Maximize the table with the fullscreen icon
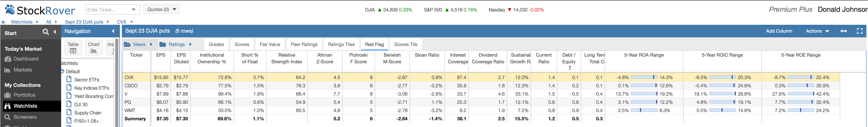 click(x=860, y=31)
